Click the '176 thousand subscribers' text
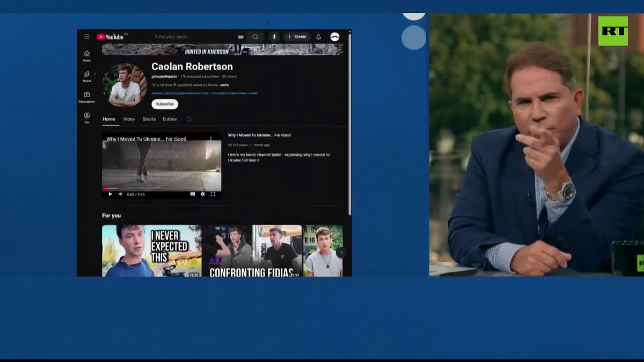This screenshot has height=362, width=644. pyautogui.click(x=200, y=77)
